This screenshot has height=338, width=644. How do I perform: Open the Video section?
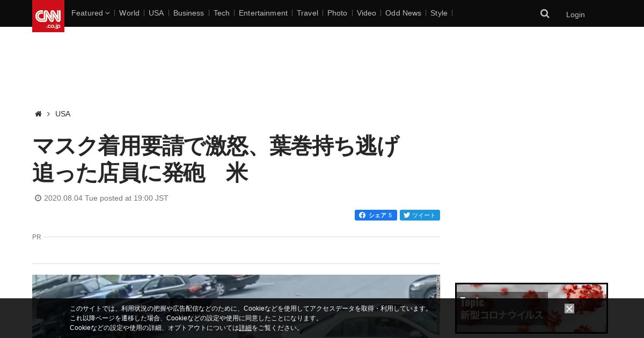click(x=367, y=13)
